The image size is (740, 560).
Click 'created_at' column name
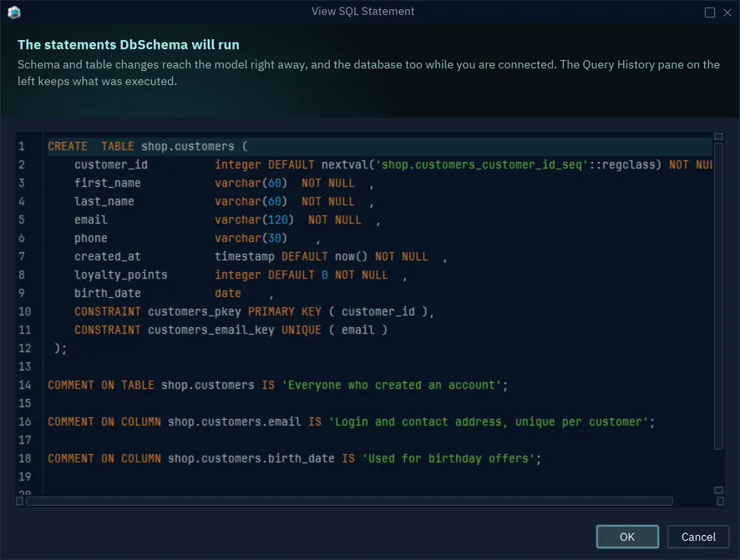tap(107, 256)
